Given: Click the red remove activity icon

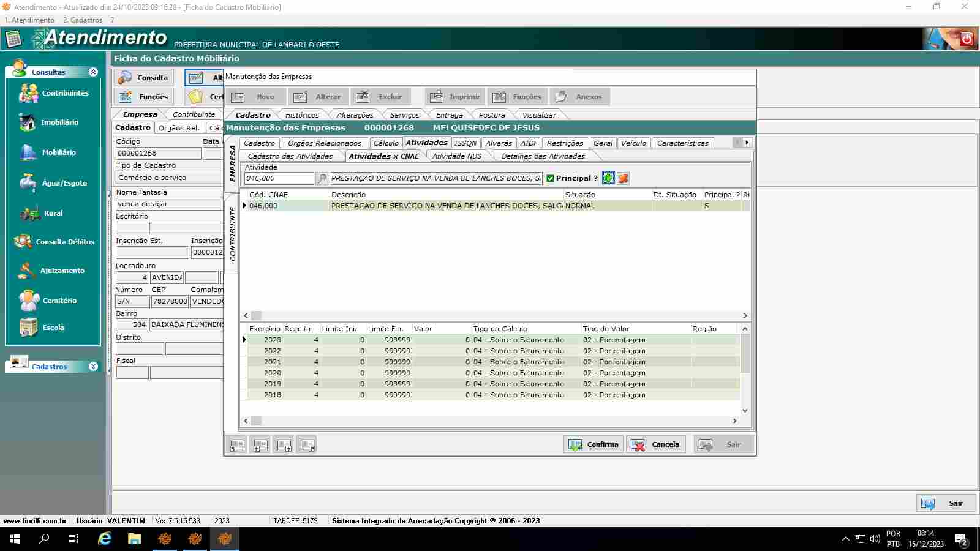Looking at the screenshot, I should point(623,178).
